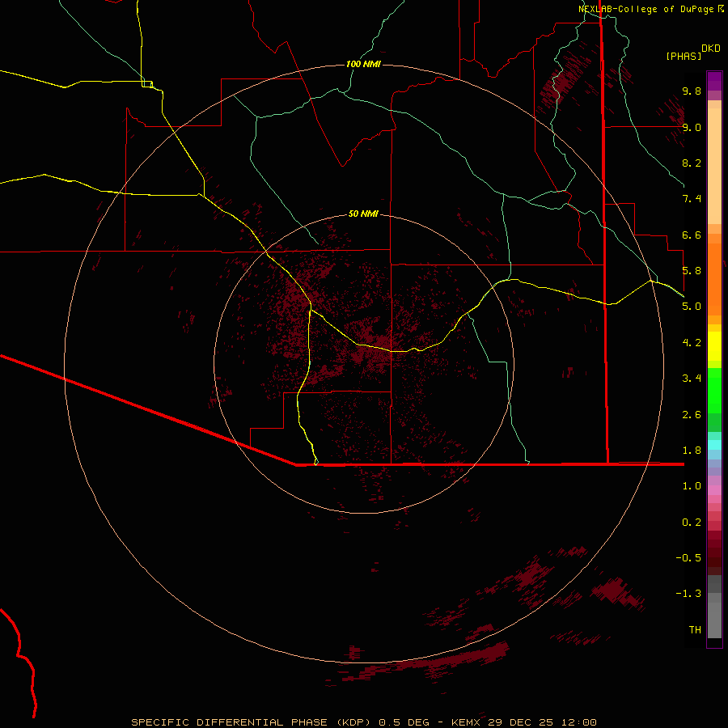This screenshot has height=728, width=728.
Task: Click the 100 NMI range ring label
Action: [x=363, y=64]
